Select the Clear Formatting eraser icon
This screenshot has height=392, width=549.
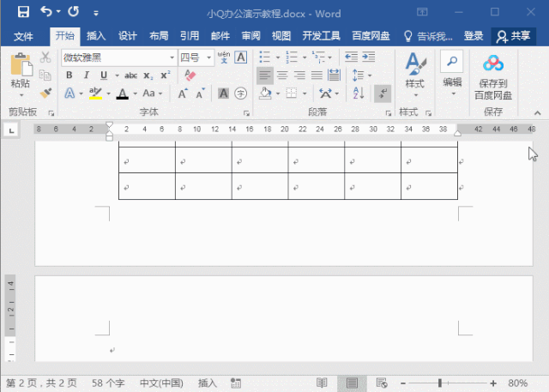click(190, 75)
